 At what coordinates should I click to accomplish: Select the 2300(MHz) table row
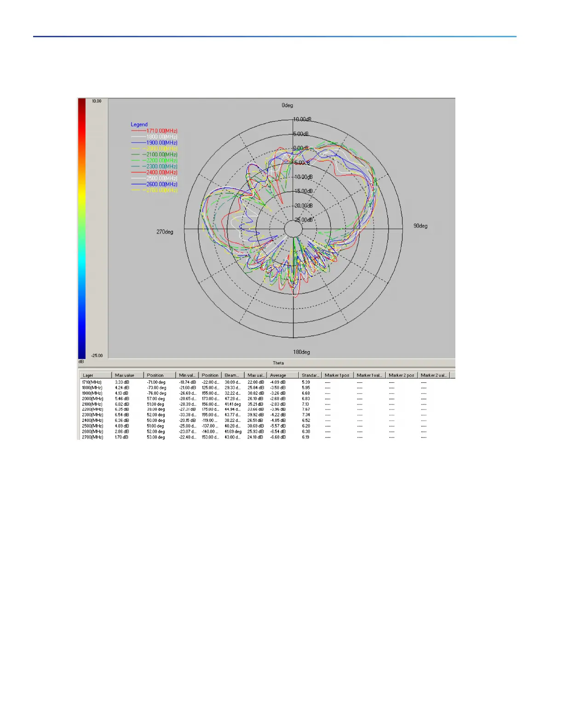pyautogui.click(x=267, y=415)
